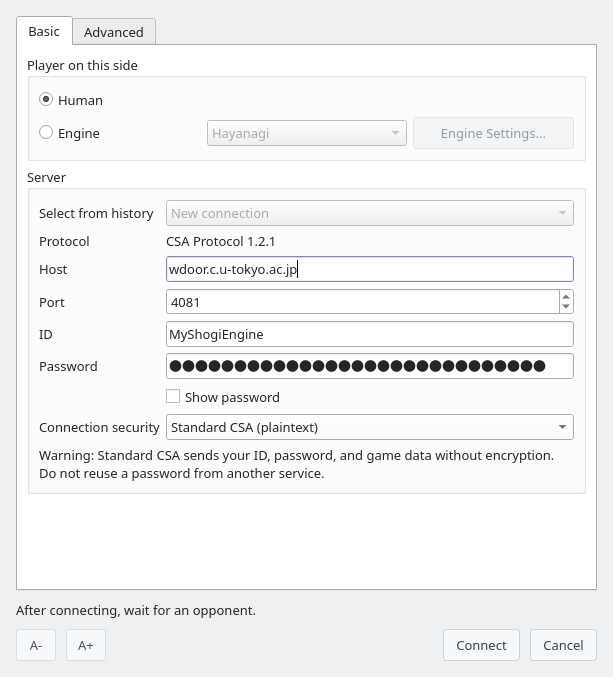Click the Connect button
The image size is (613, 677).
(481, 645)
